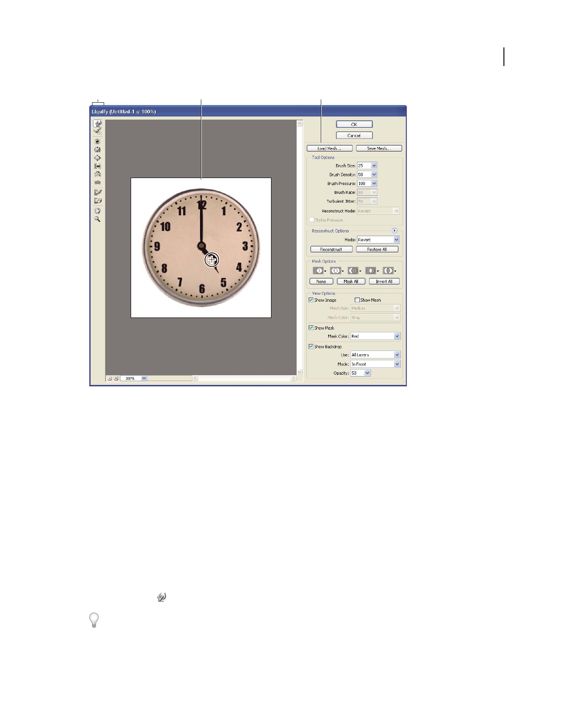Screen dimensions: 569x728
Task: Open Subtract From Selection mask option
Action: click(355, 271)
